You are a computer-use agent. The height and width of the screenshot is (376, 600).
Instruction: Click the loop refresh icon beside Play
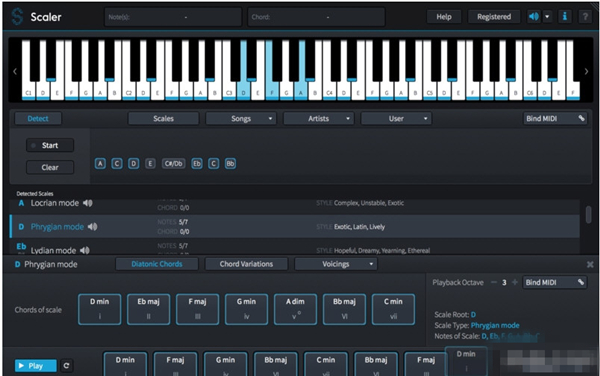coord(66,366)
